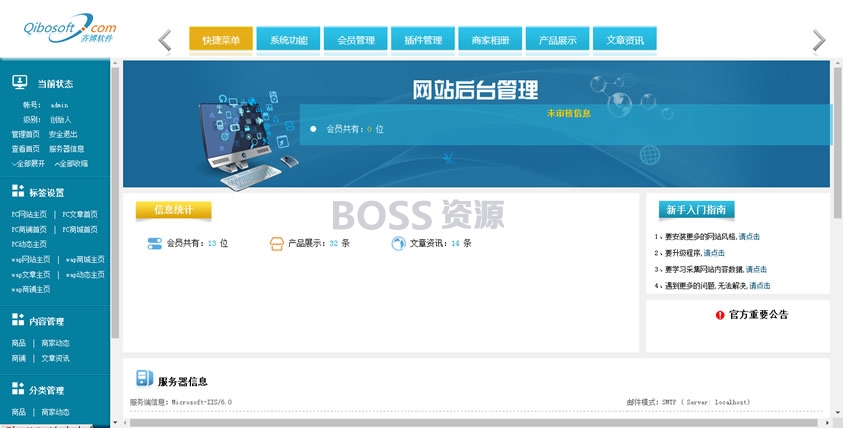Click the 网站后台管理 banner title
Image resolution: width=843 pixels, height=428 pixels.
(475, 90)
